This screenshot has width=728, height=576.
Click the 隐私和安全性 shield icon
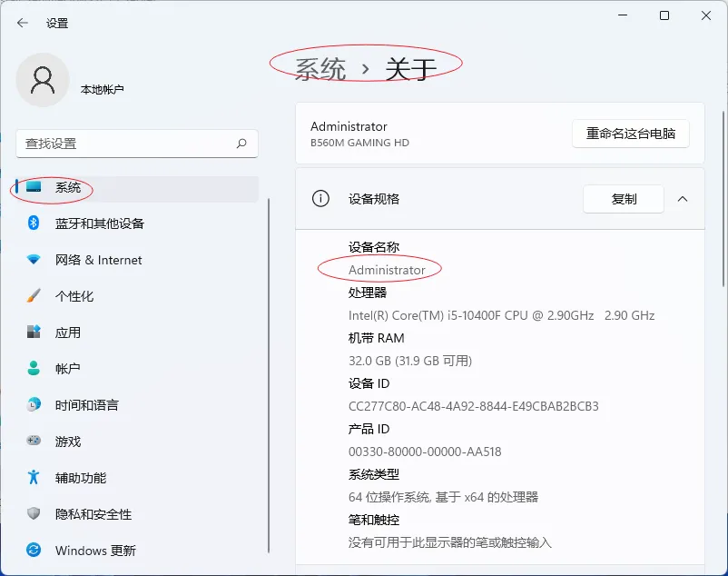pyautogui.click(x=34, y=513)
